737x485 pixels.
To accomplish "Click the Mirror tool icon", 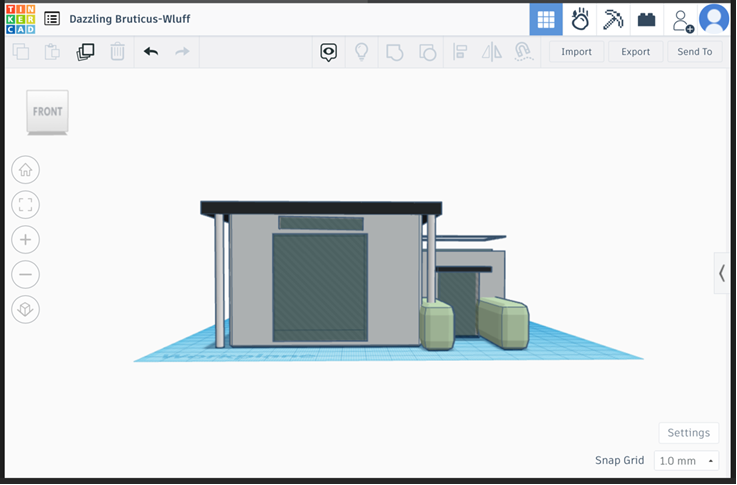I will point(492,52).
